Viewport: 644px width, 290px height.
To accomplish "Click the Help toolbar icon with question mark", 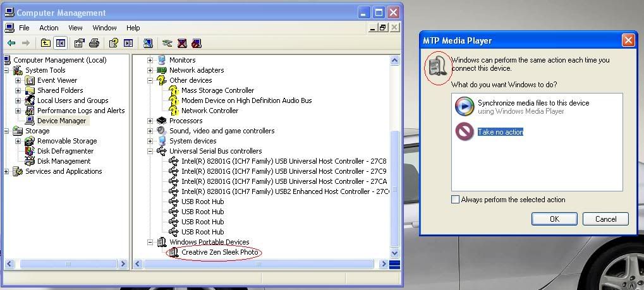I will [x=113, y=43].
